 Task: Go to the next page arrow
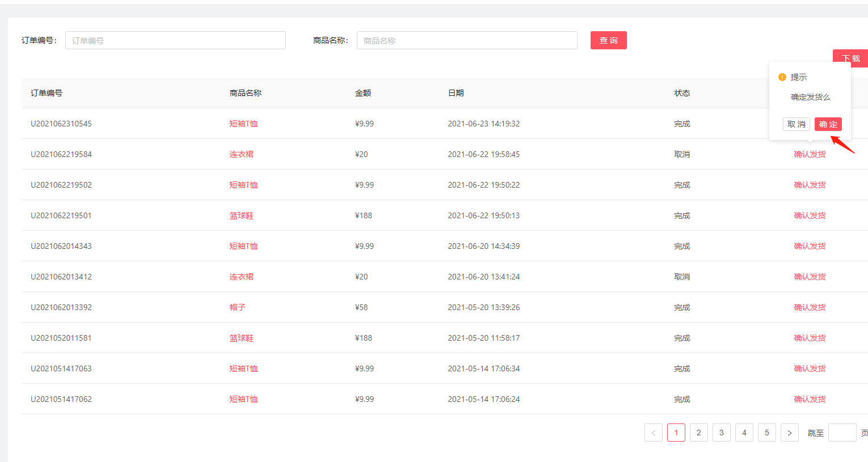(x=790, y=433)
